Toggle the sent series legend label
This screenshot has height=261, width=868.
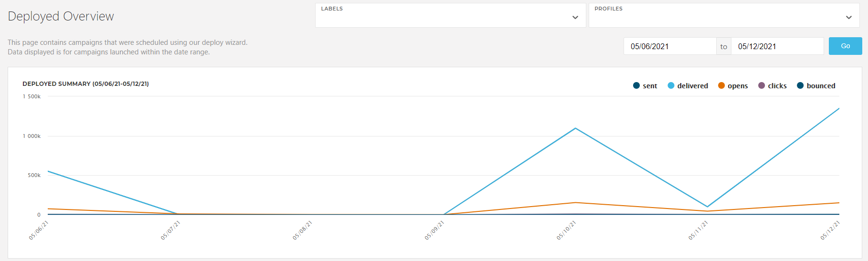click(x=650, y=86)
